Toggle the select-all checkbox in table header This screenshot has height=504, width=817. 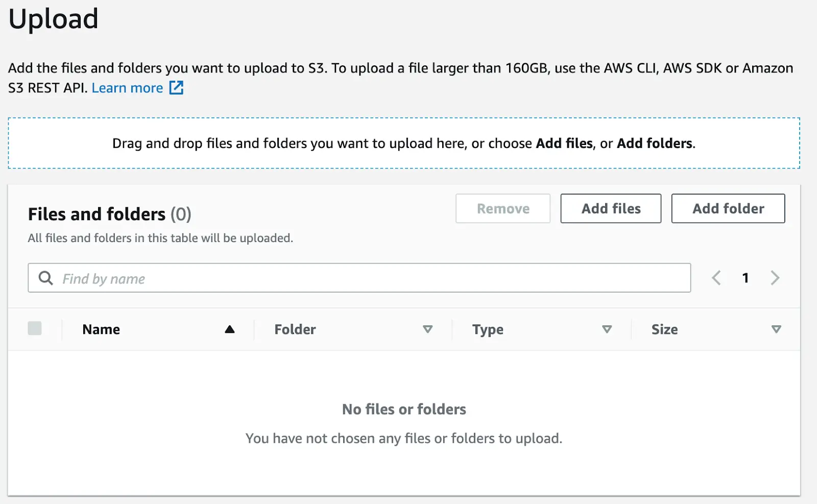34,328
